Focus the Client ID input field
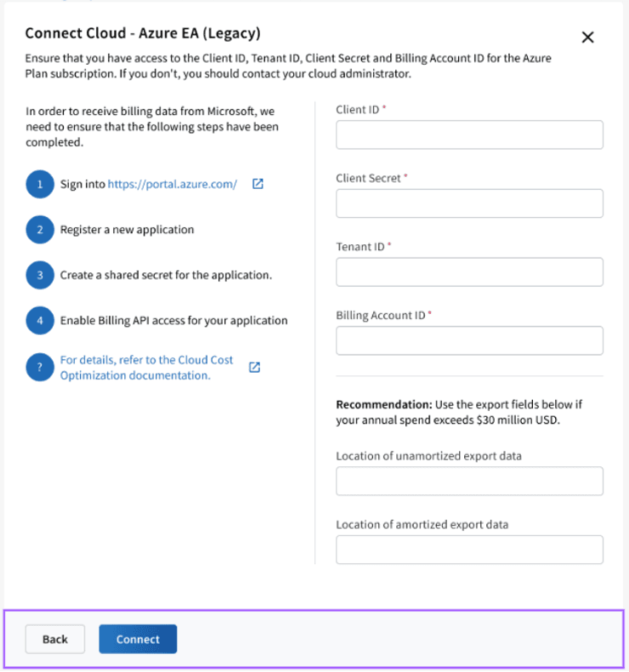Viewport: 629px width, 672px height. point(469,135)
